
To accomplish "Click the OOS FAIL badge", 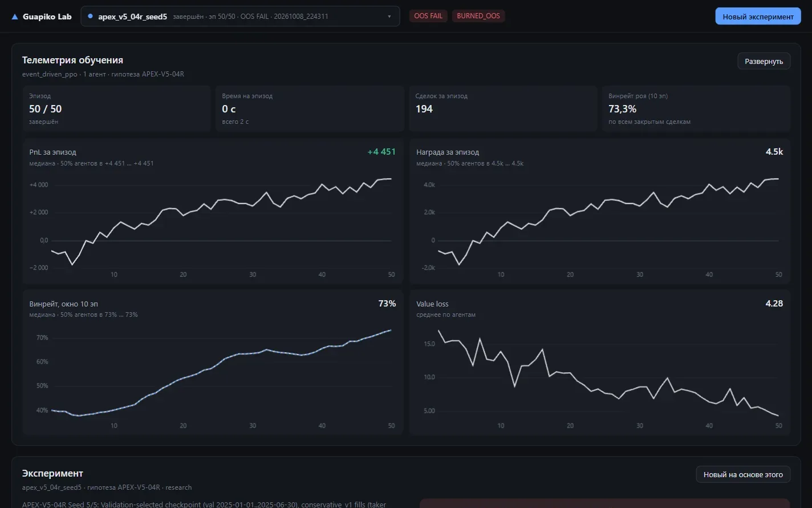I will coord(428,16).
